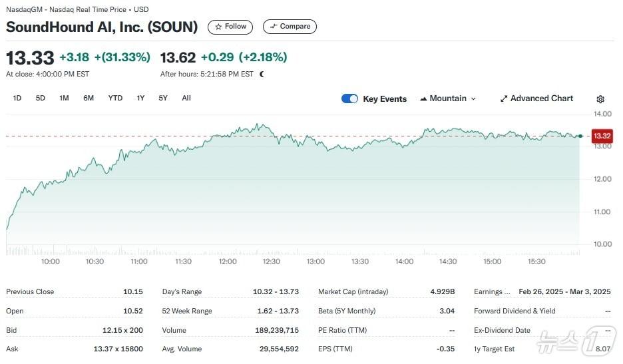Select the All time range
Image resolution: width=623 pixels, height=364 pixels.
[186, 98]
